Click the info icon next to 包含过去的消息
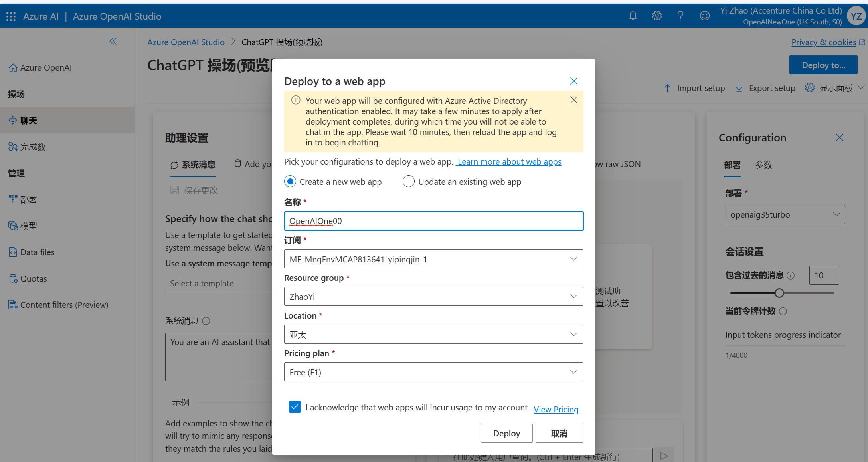Viewport: 868px width, 462px height. pos(791,276)
